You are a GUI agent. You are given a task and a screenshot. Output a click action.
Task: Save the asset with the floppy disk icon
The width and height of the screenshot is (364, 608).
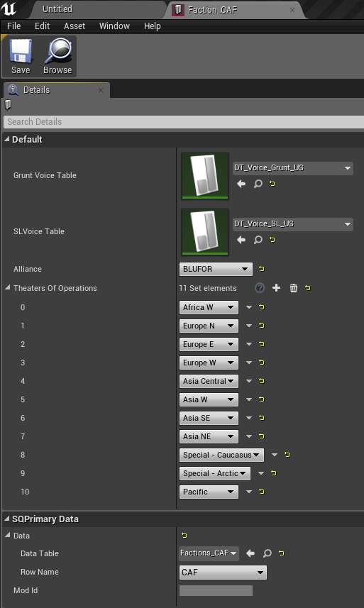pyautogui.click(x=20, y=57)
